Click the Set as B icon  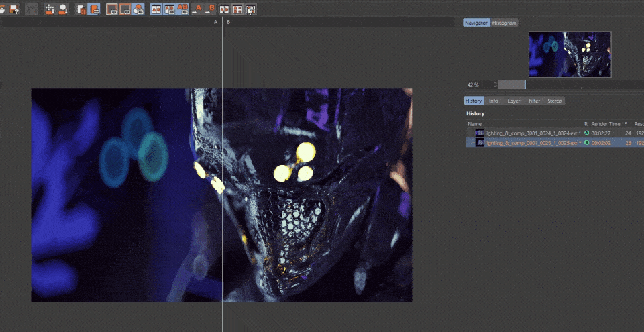210,9
